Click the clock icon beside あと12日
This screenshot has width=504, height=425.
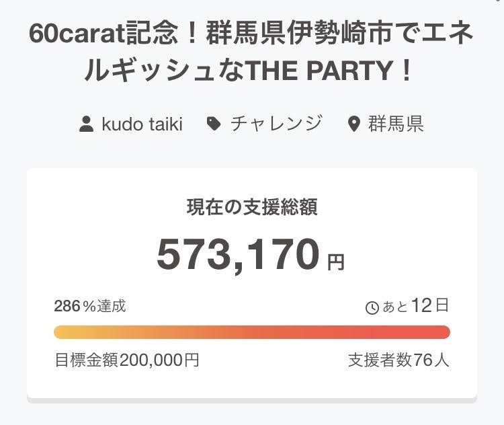(x=372, y=307)
